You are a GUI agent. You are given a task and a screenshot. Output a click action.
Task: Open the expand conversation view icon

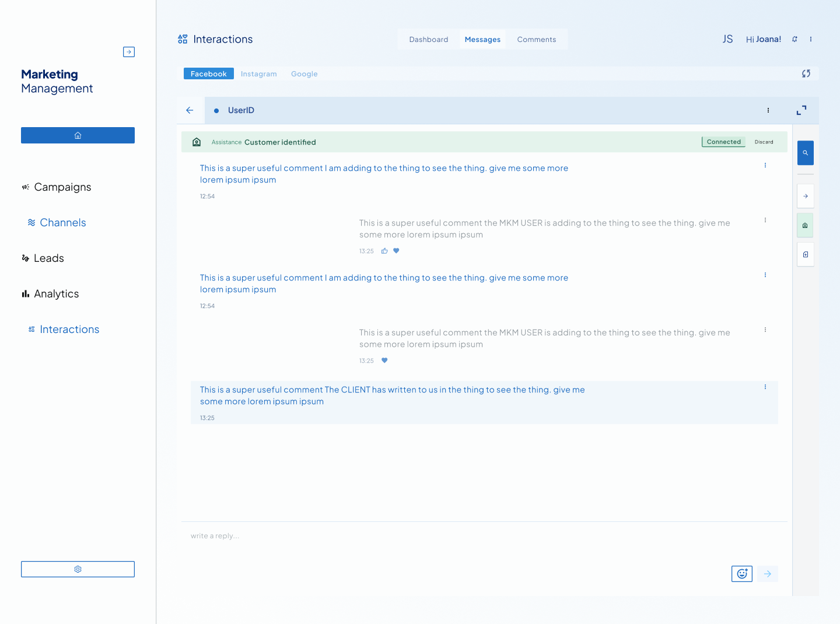[x=801, y=110]
